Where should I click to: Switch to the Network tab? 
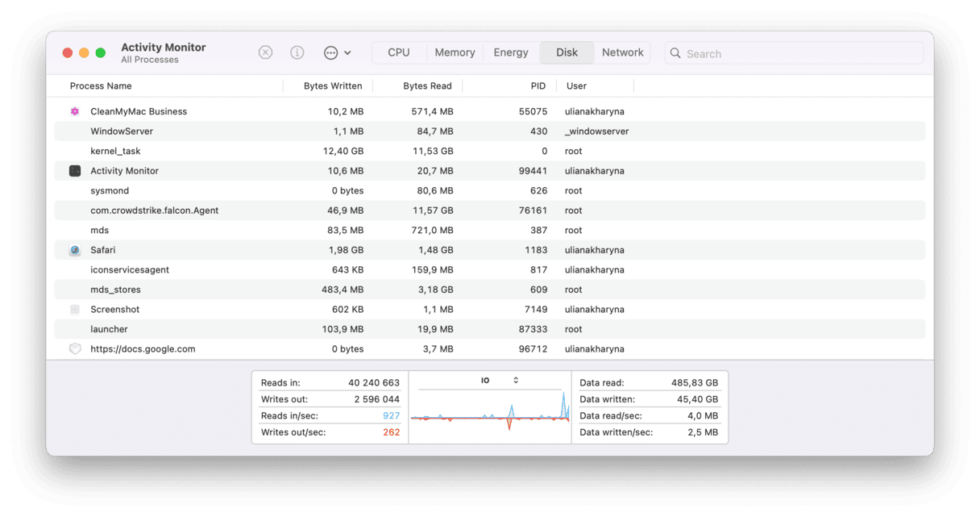tap(623, 52)
